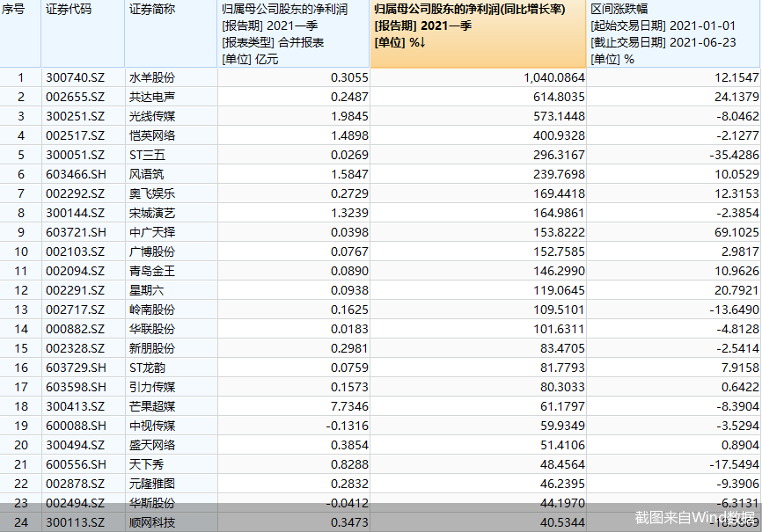762x532 pixels.
Task: Select the value 573.1448
Action: click(x=559, y=117)
